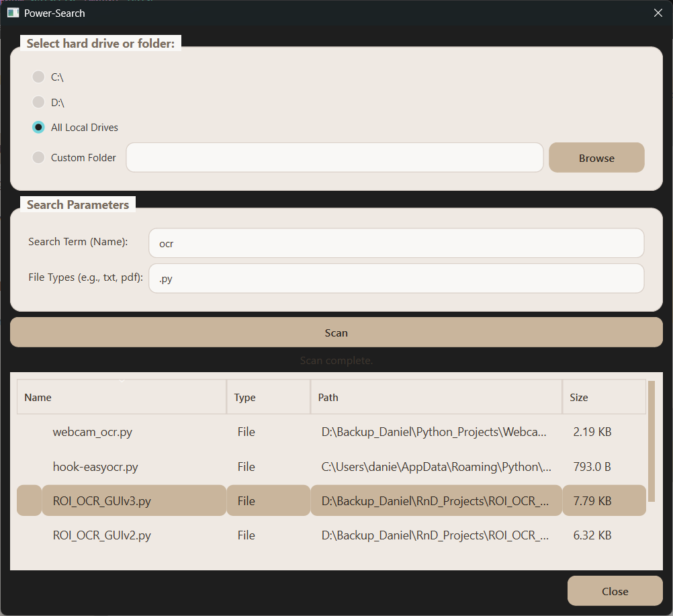
Task: Choose the Custom Folder radio option
Action: tap(39, 158)
